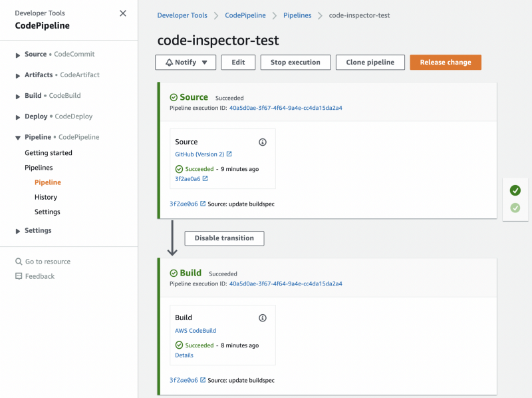Click 'Succeeded - 8 minutes ago' status text

pyautogui.click(x=222, y=345)
